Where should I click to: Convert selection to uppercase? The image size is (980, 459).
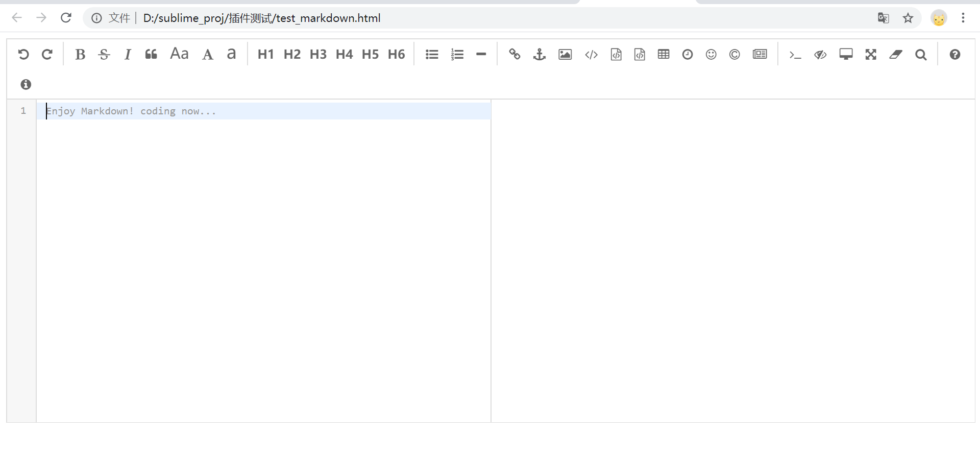208,54
